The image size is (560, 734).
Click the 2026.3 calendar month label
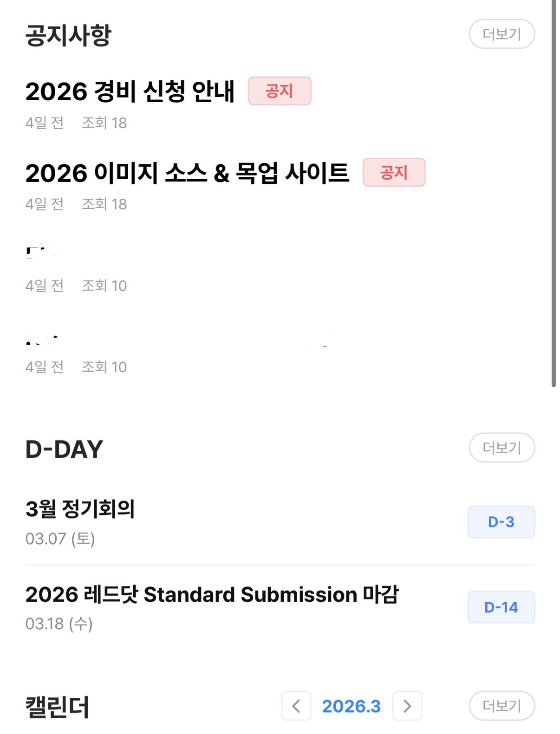(351, 706)
